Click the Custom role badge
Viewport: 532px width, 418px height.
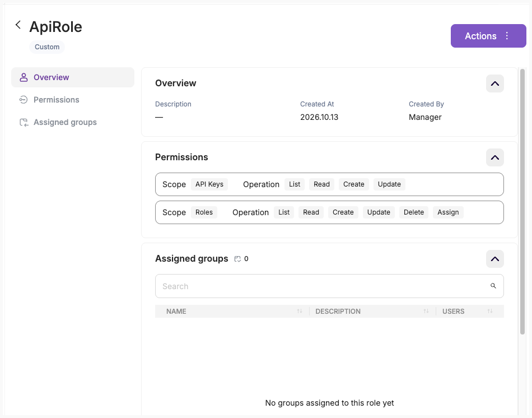click(47, 47)
